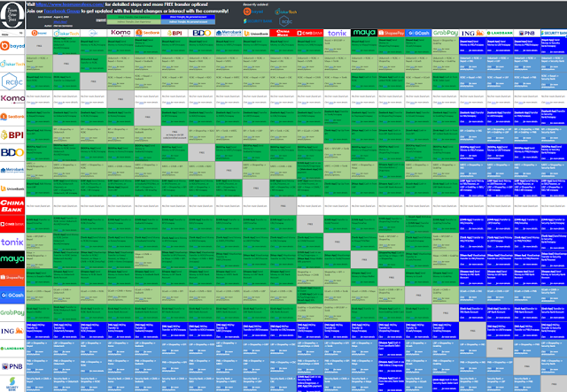
Task: Click the tonik row header logo
Action: click(12, 242)
